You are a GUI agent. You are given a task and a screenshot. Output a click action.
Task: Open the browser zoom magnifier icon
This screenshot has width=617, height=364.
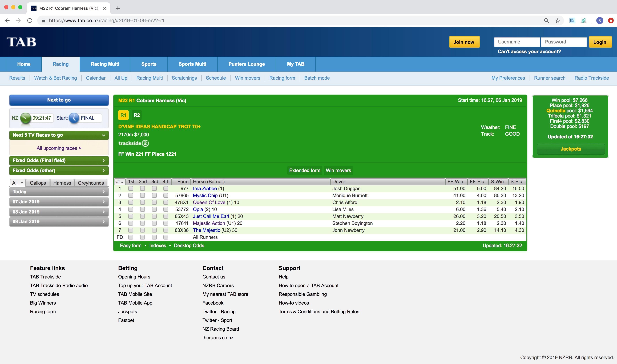tap(546, 21)
